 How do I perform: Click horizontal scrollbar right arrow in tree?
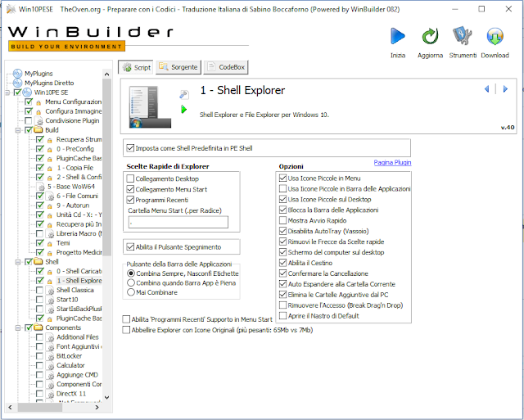point(97,407)
